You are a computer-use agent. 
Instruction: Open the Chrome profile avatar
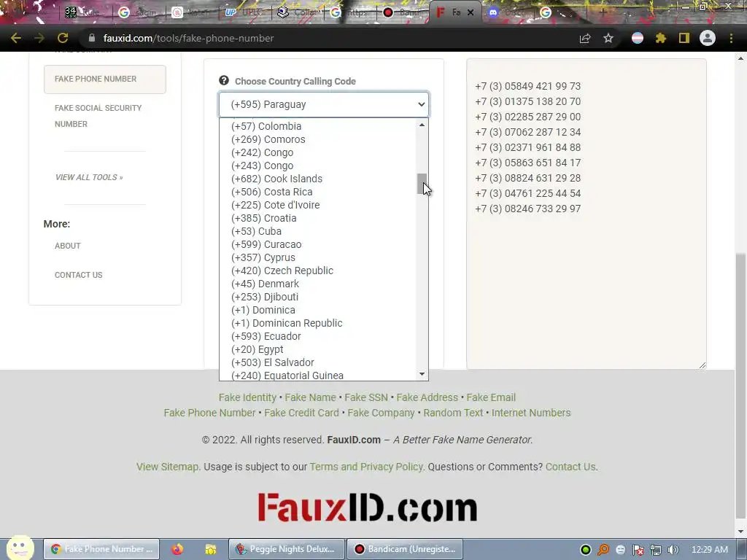(708, 38)
